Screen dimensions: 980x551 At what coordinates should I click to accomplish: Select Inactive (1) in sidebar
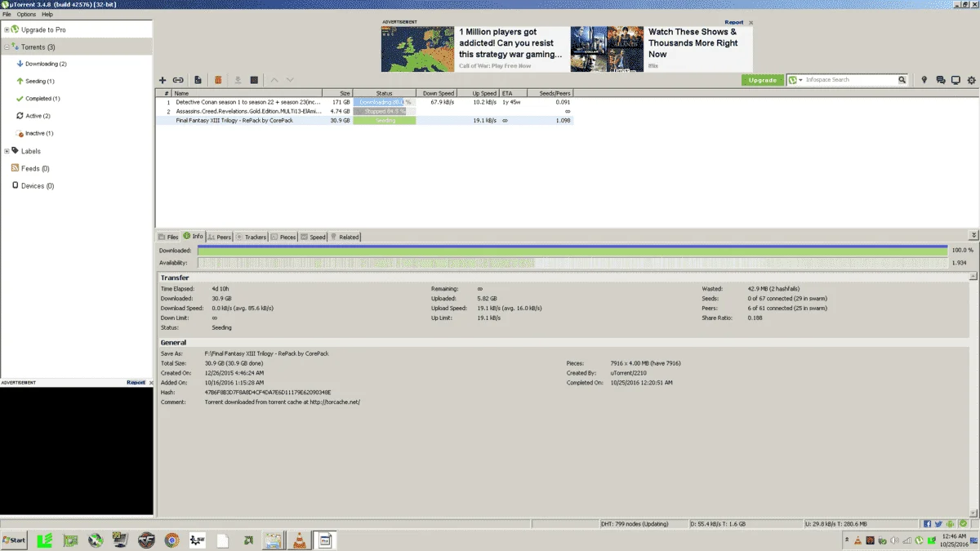39,133
